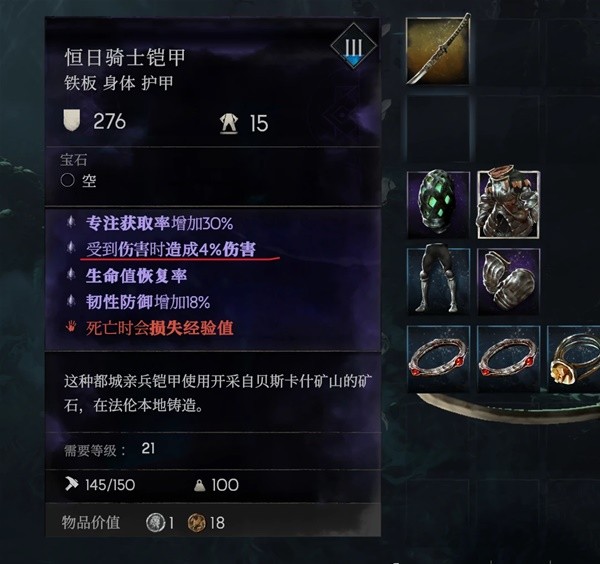Click the tier III diamond badge

(354, 46)
